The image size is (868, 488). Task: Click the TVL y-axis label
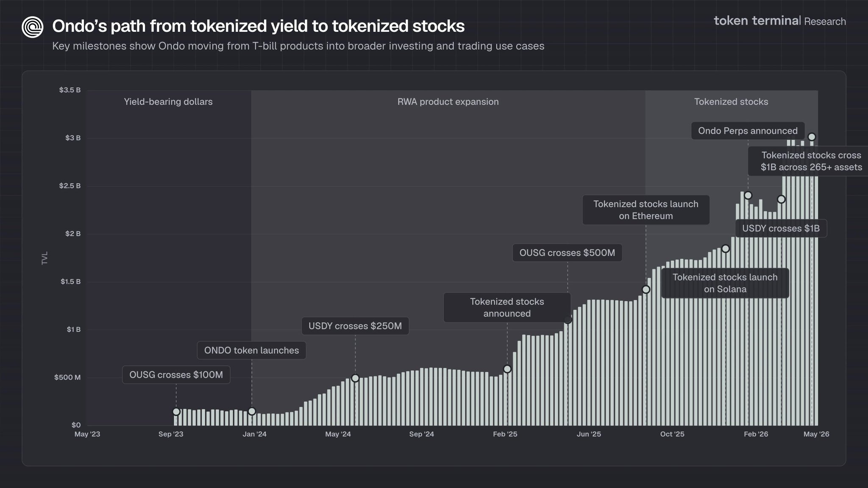(x=45, y=258)
